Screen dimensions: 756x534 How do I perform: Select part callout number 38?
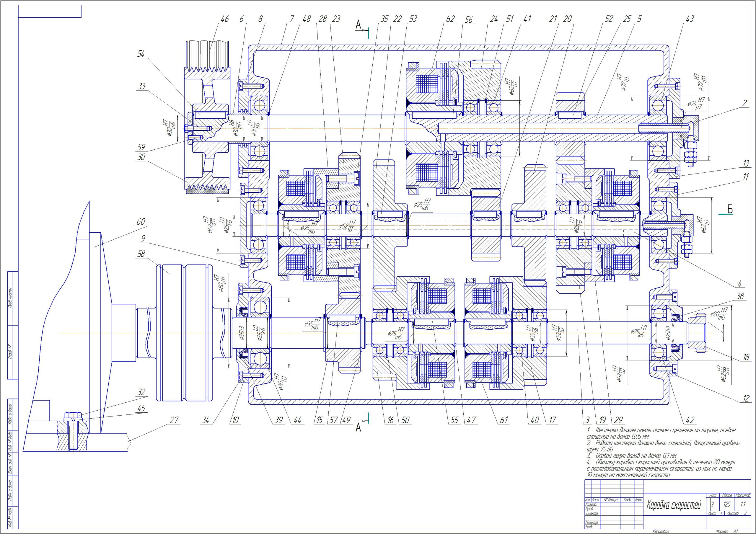(x=740, y=296)
